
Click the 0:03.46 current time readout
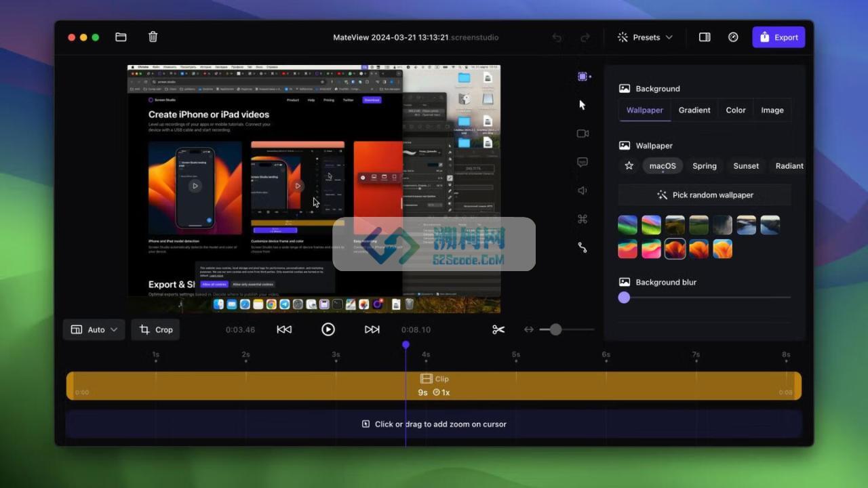click(x=240, y=329)
